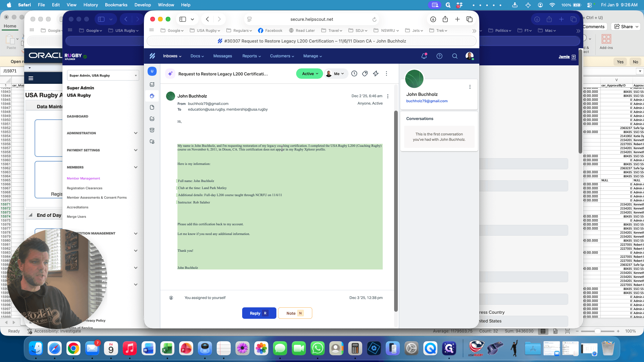
Task: Click Safari downloads icon in toolbar
Action: pos(433,19)
